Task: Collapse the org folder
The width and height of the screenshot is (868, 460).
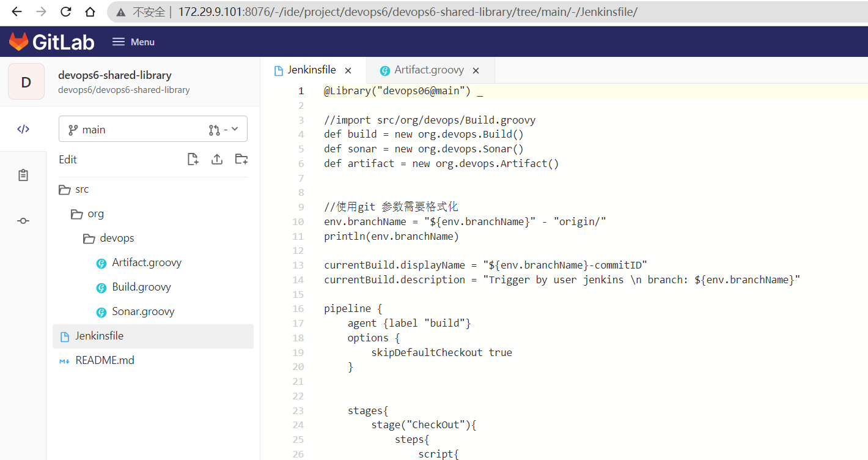Action: 153,214
